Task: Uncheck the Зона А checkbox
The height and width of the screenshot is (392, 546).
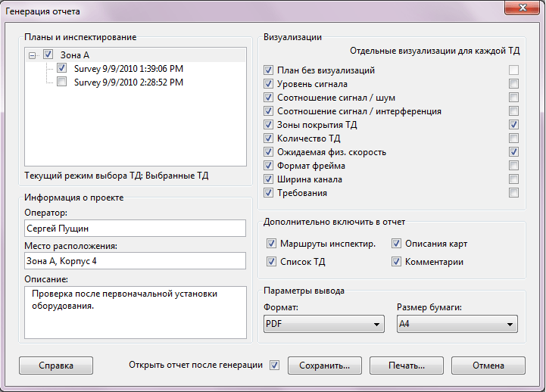Action: coord(48,55)
